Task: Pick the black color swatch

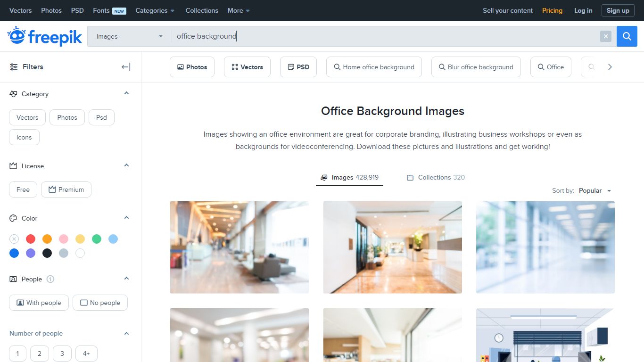Action: click(47, 253)
